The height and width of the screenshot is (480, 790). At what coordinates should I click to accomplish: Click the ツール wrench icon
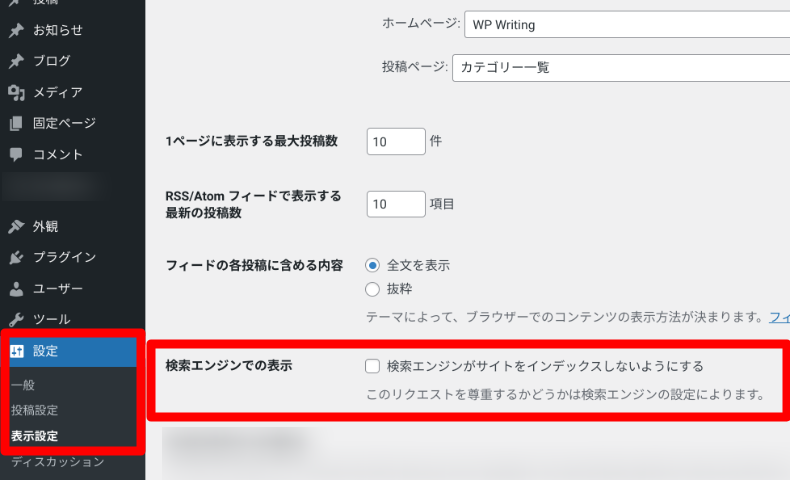(16, 319)
